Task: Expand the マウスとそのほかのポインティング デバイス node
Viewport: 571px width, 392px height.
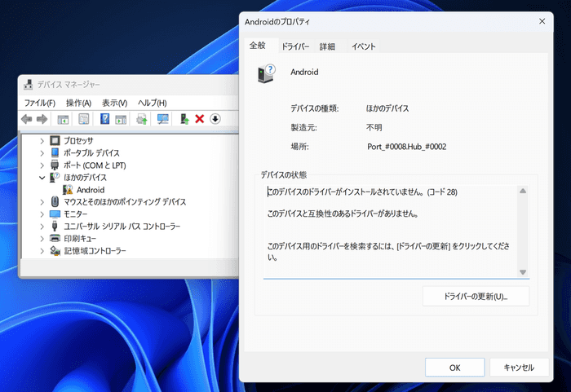Action: (x=42, y=201)
